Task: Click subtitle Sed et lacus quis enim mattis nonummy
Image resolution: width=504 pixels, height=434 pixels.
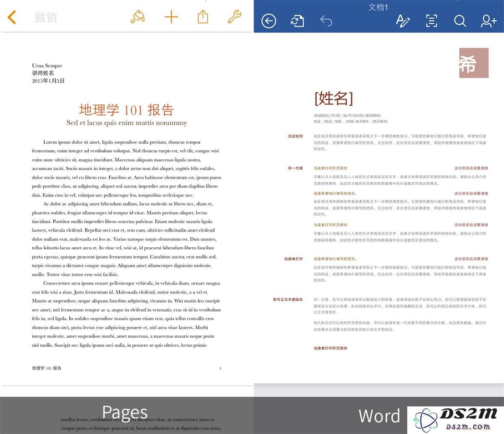Action: (127, 123)
